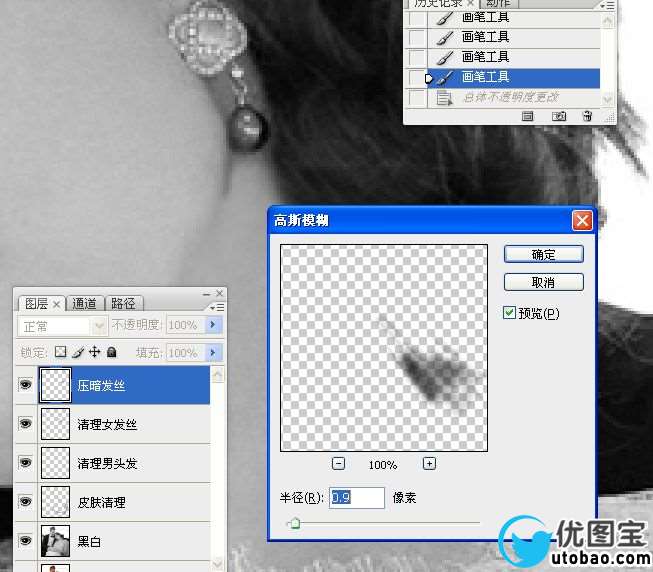
Task: Click the radius 半径 input field
Action: pyautogui.click(x=357, y=497)
